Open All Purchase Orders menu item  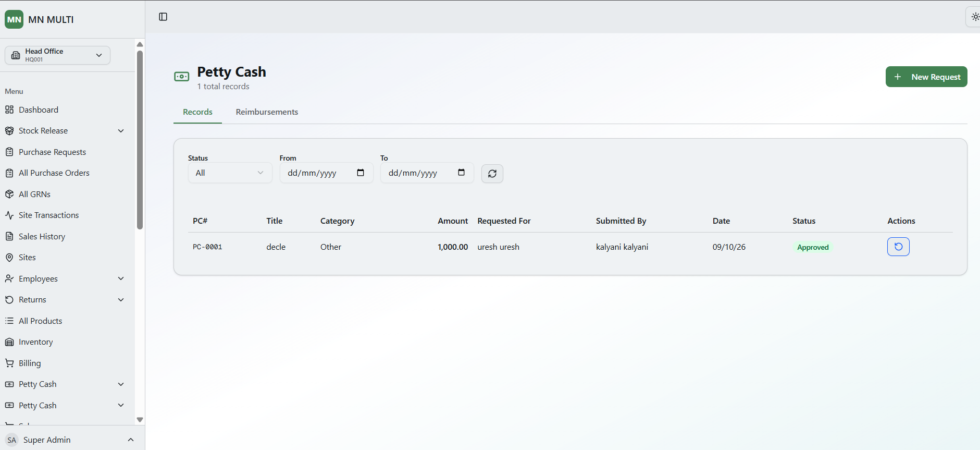point(54,173)
